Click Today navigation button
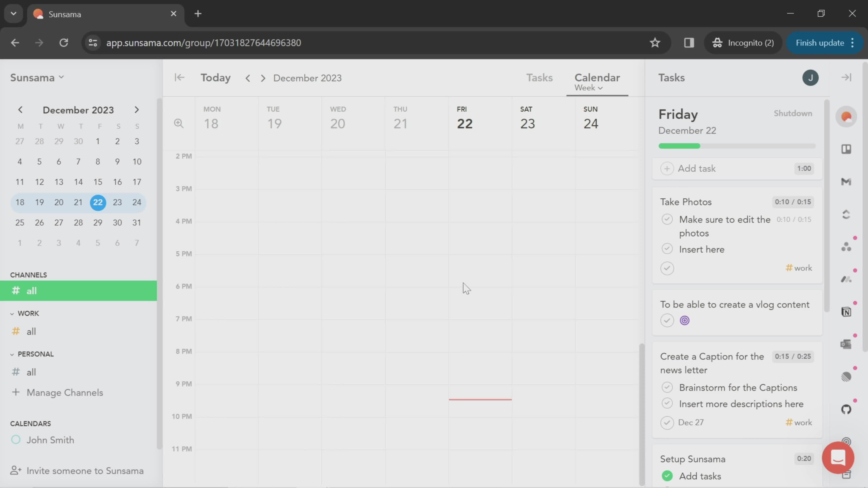868x488 pixels. tap(216, 77)
